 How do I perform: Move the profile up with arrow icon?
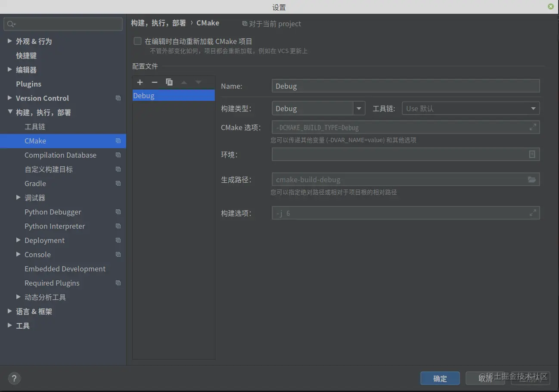click(184, 82)
